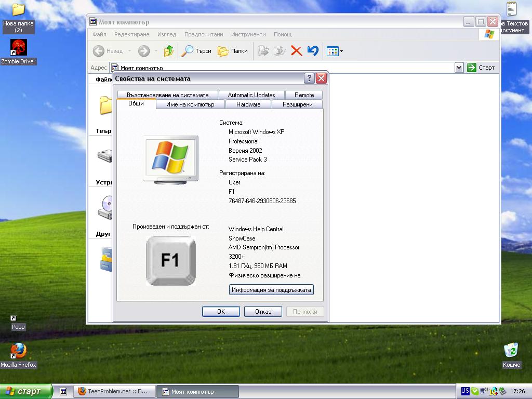The width and height of the screenshot is (532, 399).
Task: Open Нова папка (2) desktop folder
Action: tap(18, 17)
